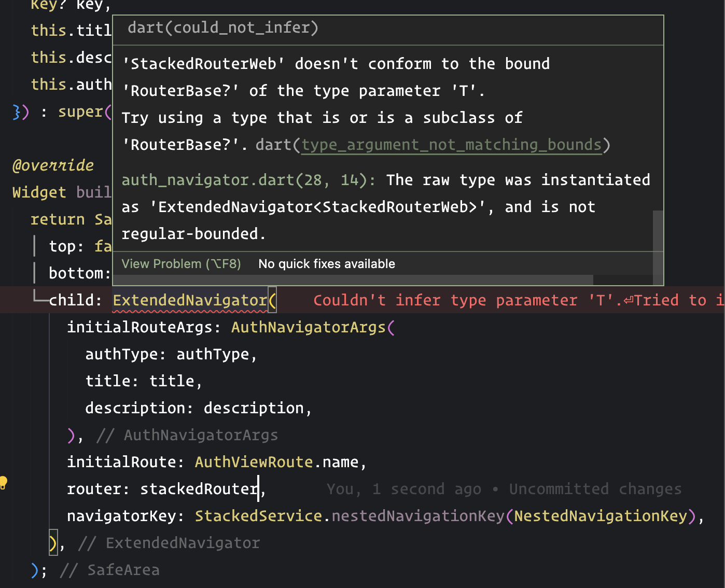
Task: Click the "title: title," line
Action: (x=144, y=381)
